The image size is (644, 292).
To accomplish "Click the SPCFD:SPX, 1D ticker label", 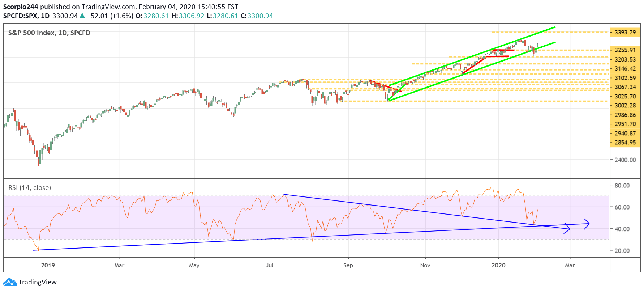I will tap(26, 16).
